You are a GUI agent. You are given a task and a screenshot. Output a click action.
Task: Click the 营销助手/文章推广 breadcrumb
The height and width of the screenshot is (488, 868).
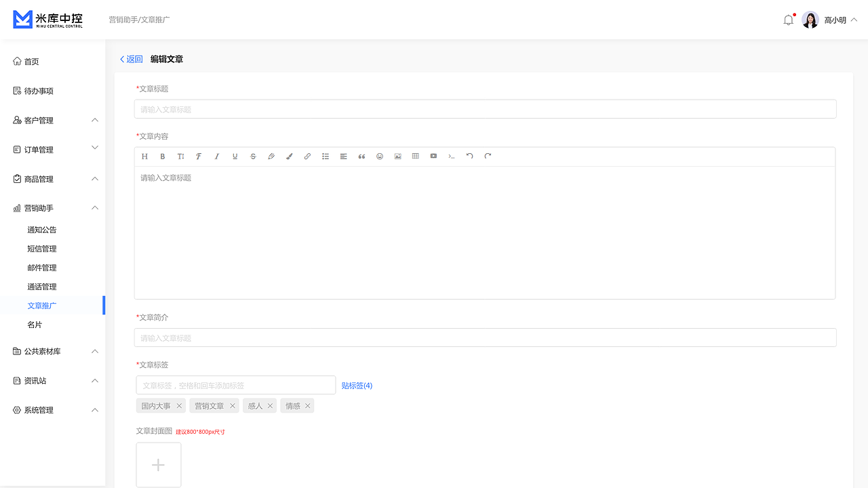139,20
